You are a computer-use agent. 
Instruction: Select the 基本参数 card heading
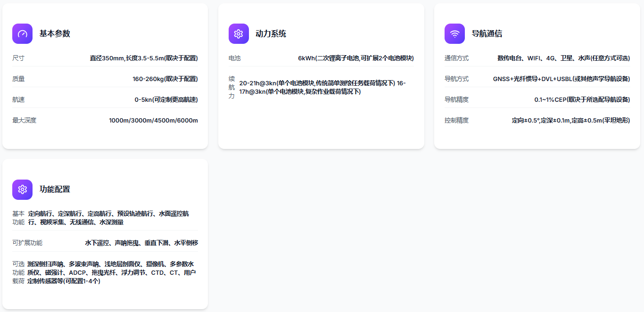click(x=55, y=34)
